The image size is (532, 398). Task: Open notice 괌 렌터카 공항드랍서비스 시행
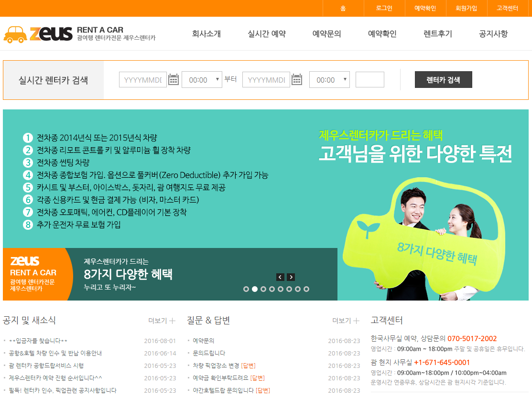click(46, 366)
